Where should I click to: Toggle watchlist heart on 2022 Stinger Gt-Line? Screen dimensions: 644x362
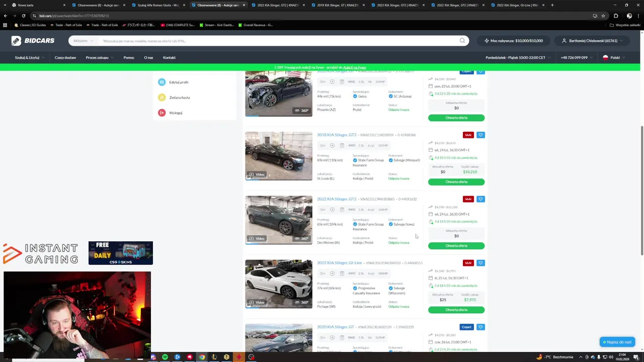click(480, 263)
